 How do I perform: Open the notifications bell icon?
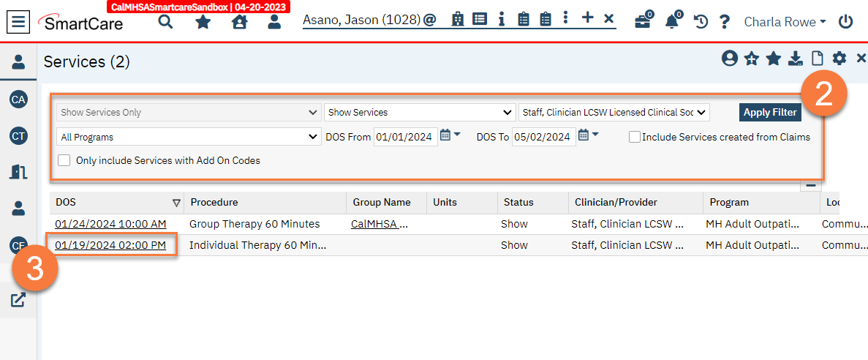672,21
